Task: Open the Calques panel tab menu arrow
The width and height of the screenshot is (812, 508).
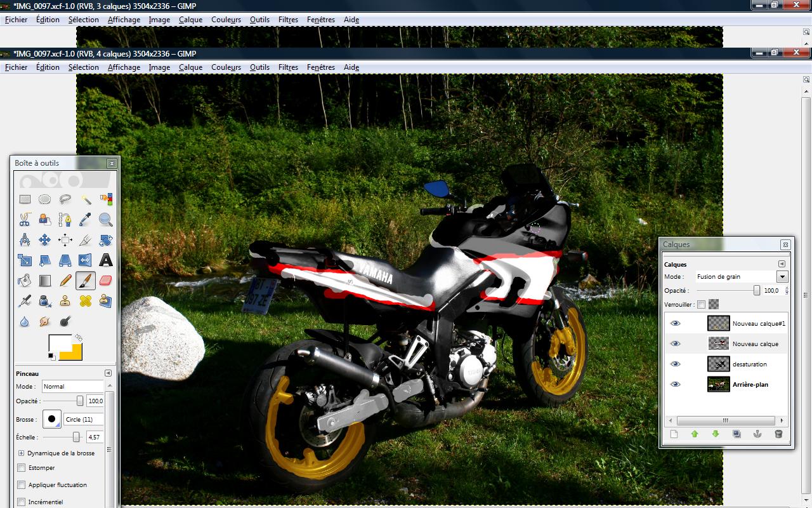Action: point(782,264)
